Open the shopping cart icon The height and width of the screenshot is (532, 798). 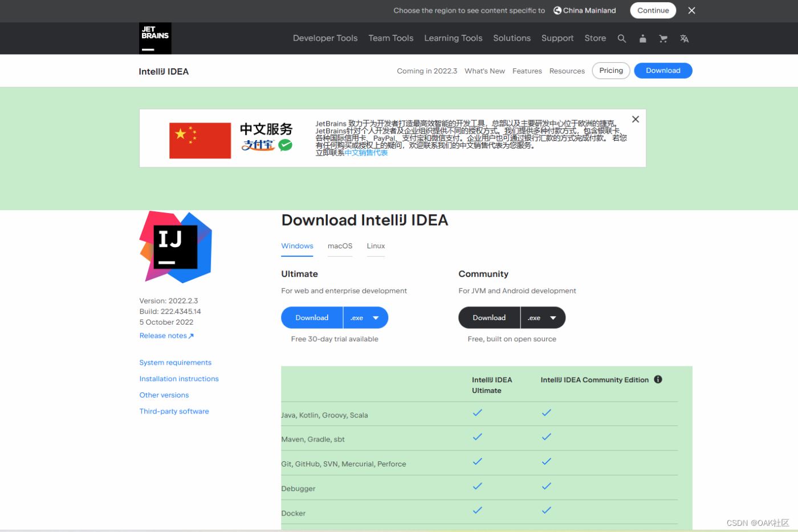coord(663,39)
